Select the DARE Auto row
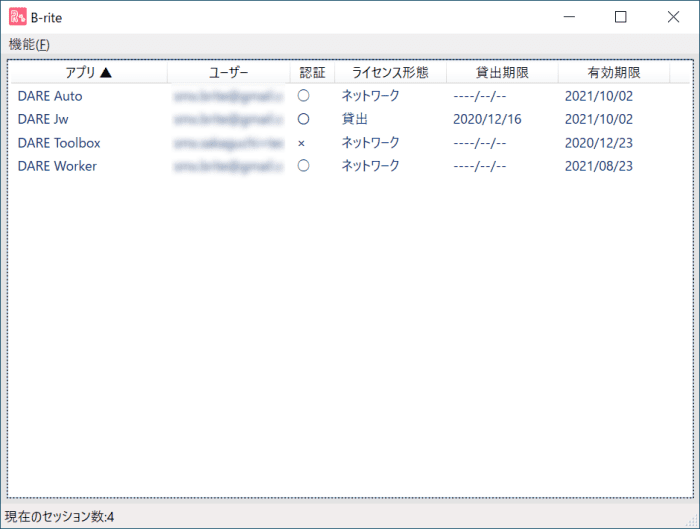Screen dimensions: 700x529 (350, 96)
